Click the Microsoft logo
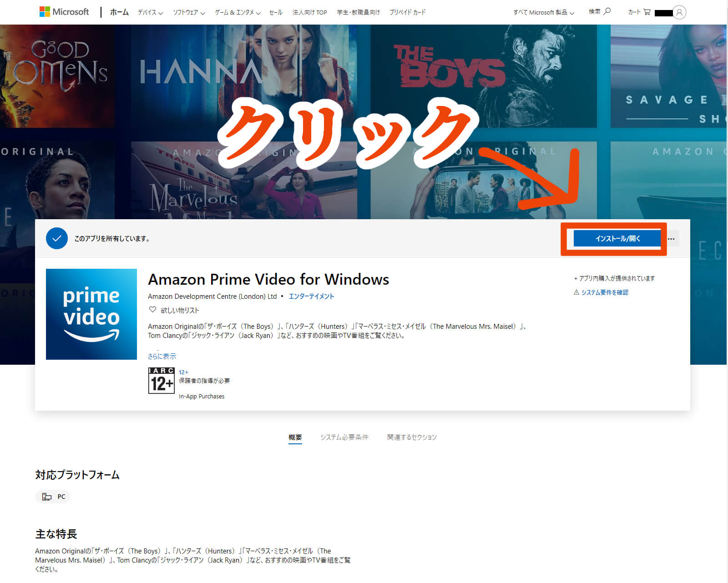 click(64, 12)
